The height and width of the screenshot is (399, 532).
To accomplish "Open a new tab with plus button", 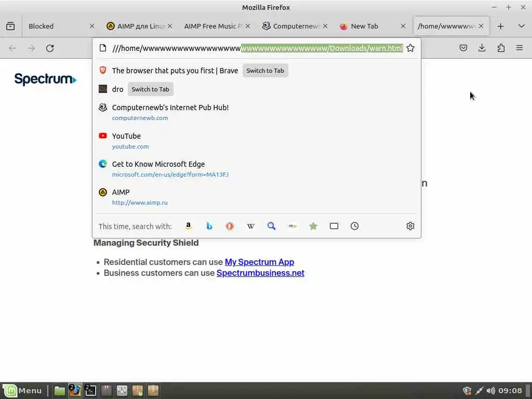I will (500, 26).
